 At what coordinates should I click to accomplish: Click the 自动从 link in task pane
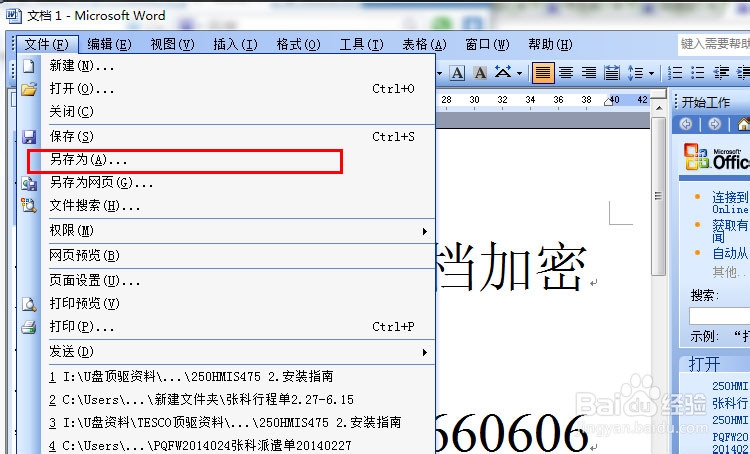[x=730, y=253]
